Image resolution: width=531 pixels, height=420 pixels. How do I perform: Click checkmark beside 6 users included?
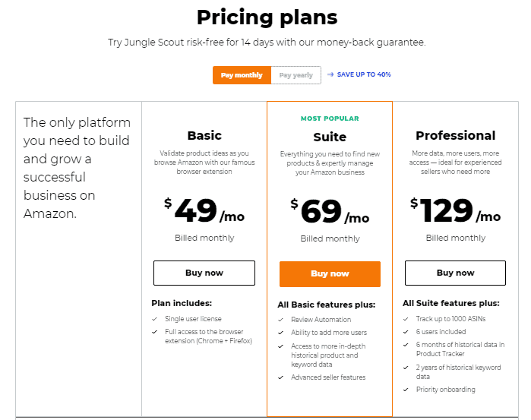coord(406,332)
